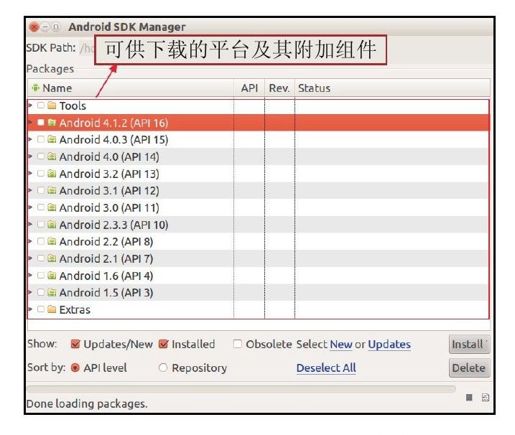Screen dimensions: 515x435
Task: Expand the Tools tree node
Action: [x=30, y=106]
